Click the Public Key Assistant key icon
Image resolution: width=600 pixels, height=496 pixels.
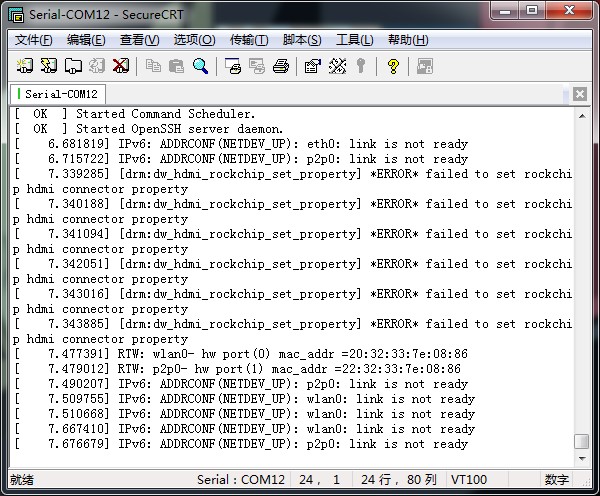point(361,66)
